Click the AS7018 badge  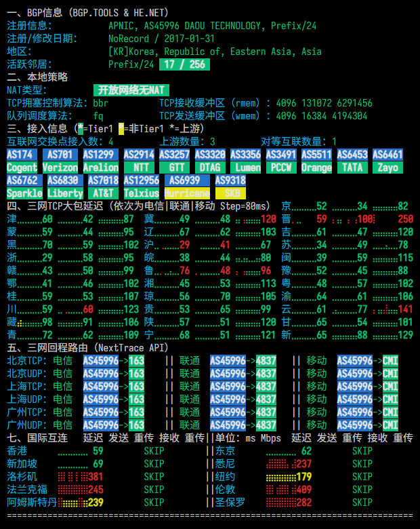pyautogui.click(x=103, y=180)
